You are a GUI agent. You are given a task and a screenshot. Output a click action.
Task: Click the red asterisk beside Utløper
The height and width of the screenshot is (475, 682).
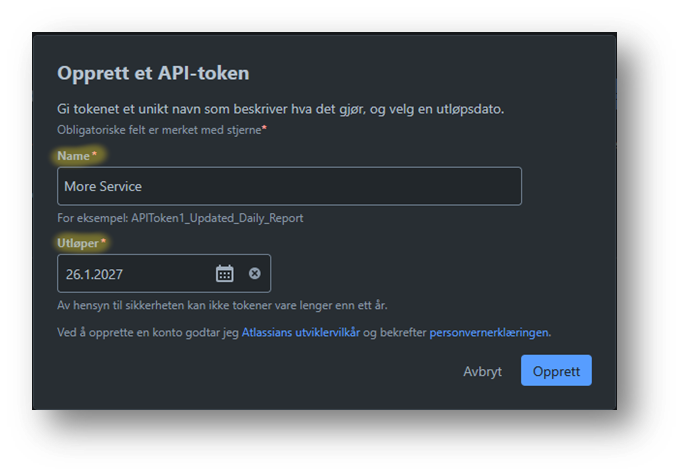click(x=103, y=243)
